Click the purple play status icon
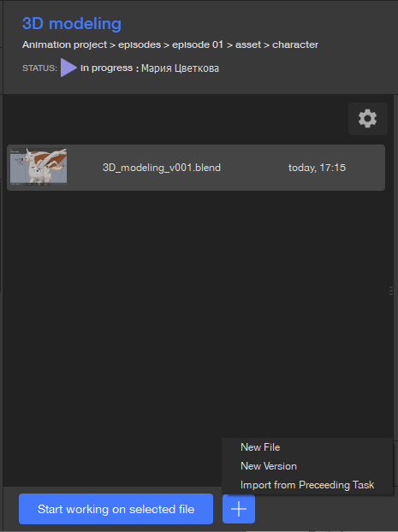 (x=68, y=68)
